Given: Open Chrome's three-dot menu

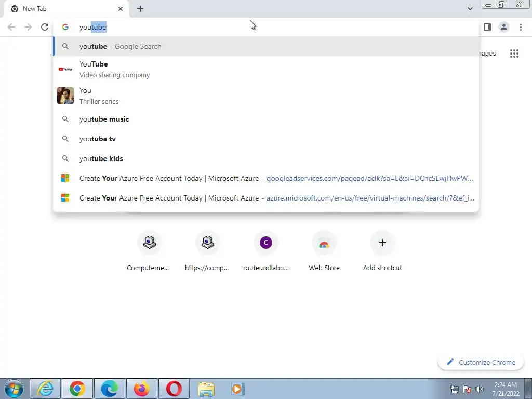Looking at the screenshot, I should coord(521,27).
